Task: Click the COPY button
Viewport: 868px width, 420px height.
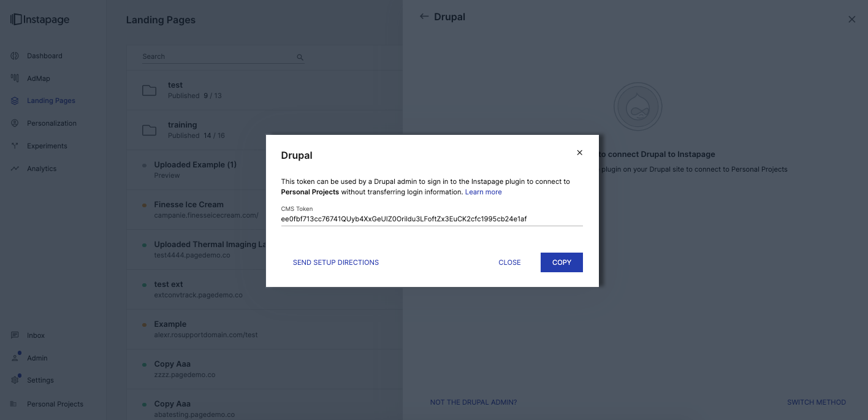Action: [562, 262]
